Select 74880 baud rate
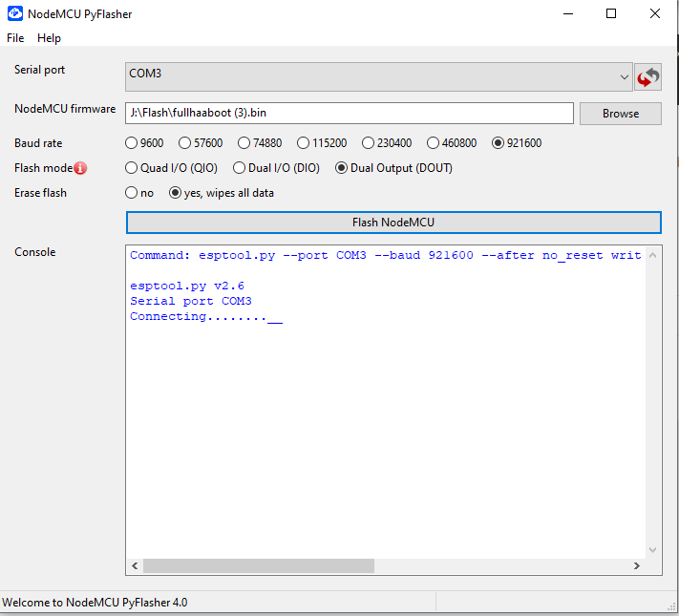679x616 pixels. coord(260,143)
